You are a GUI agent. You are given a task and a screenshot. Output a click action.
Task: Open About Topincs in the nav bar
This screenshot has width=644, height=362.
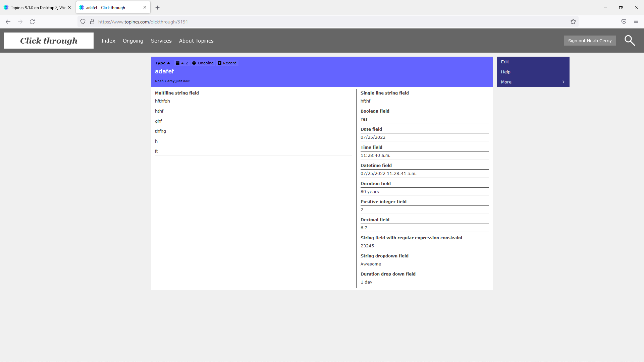click(x=196, y=41)
